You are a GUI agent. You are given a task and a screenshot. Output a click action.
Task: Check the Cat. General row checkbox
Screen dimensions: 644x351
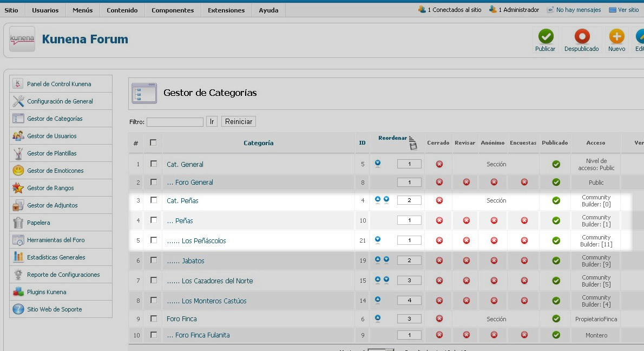point(154,164)
